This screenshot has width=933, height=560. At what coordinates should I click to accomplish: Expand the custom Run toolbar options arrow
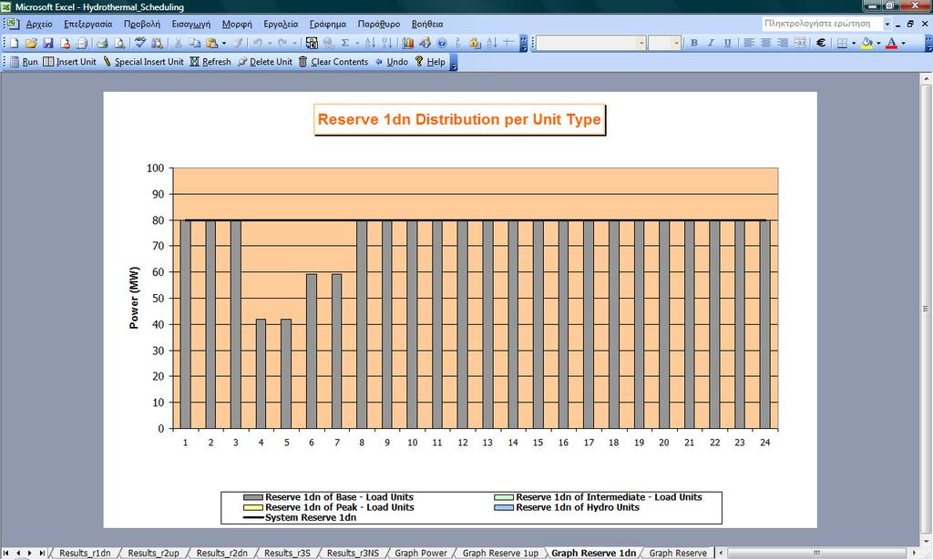pyautogui.click(x=454, y=62)
